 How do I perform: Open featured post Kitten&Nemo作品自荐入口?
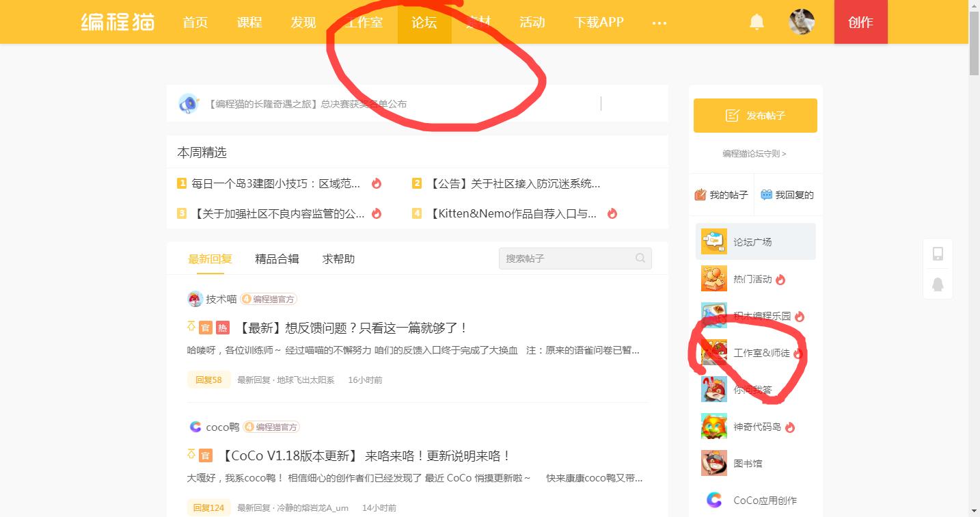[512, 213]
